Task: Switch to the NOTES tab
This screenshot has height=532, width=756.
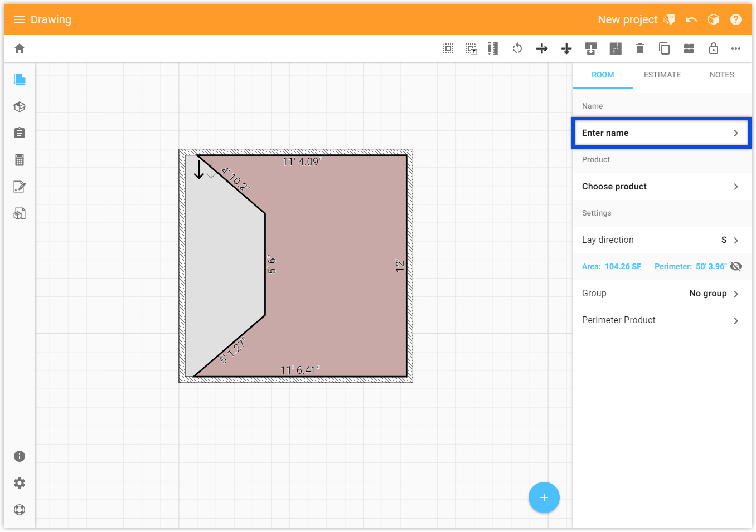Action: coord(722,75)
